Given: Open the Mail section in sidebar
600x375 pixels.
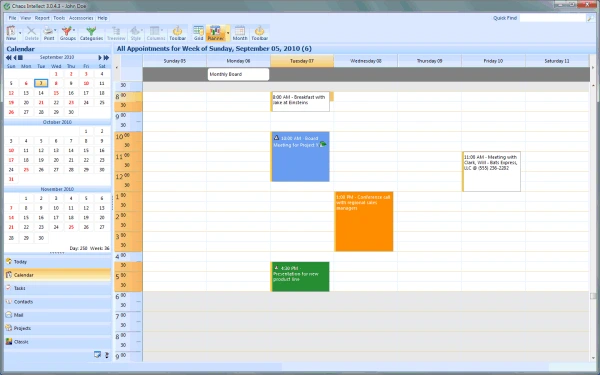Looking at the screenshot, I should (57, 315).
